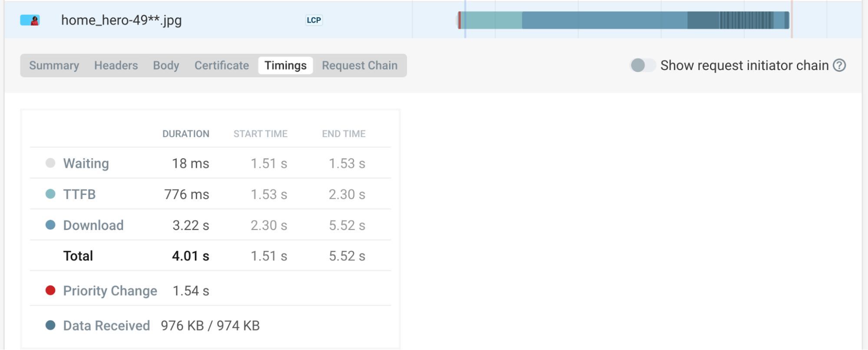Open the Body tab
This screenshot has width=868, height=350.
[166, 66]
